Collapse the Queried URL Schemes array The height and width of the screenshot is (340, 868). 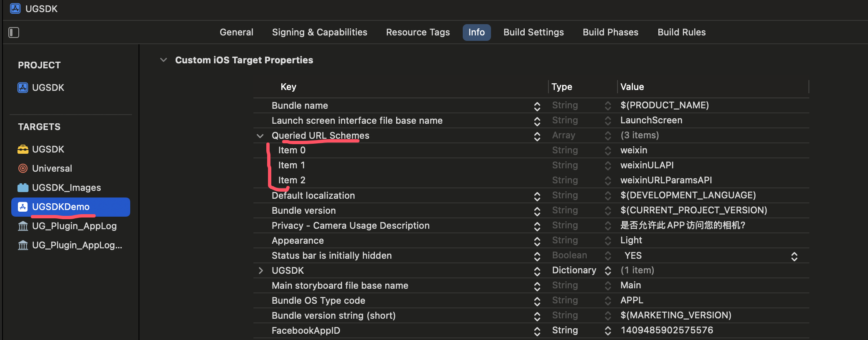260,136
